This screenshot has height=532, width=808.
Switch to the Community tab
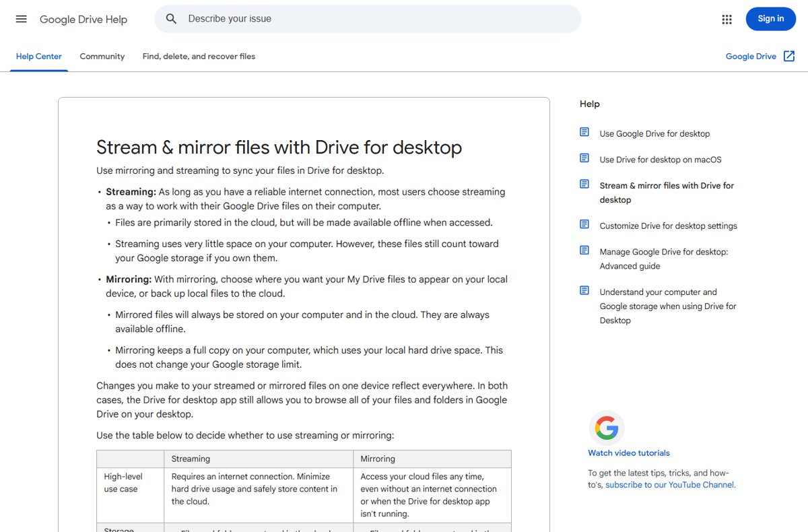click(102, 57)
